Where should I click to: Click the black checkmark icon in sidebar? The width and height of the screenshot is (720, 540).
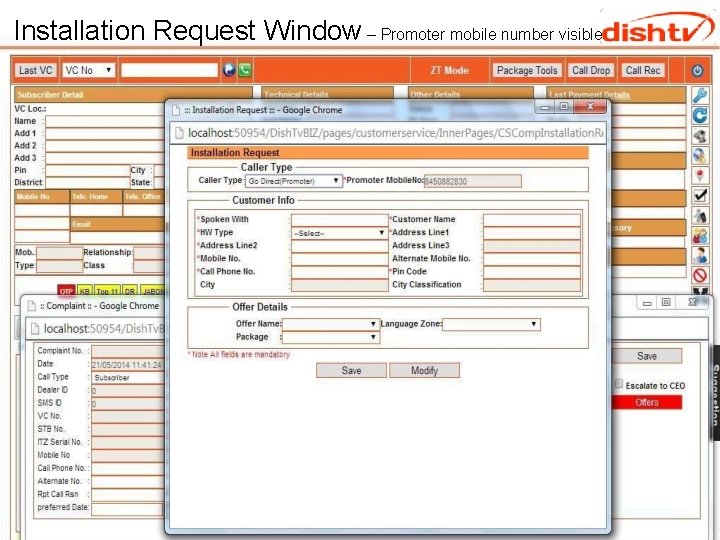700,196
